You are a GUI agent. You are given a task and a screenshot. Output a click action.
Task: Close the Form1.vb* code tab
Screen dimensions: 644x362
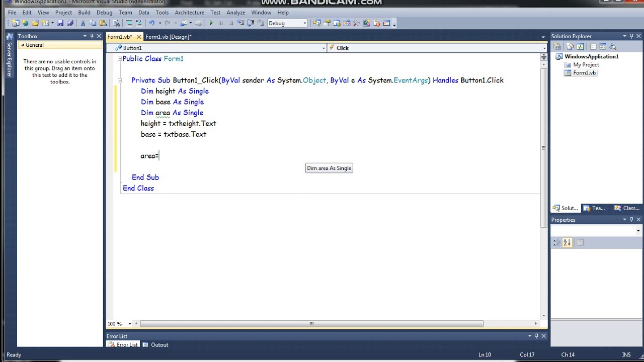139,37
